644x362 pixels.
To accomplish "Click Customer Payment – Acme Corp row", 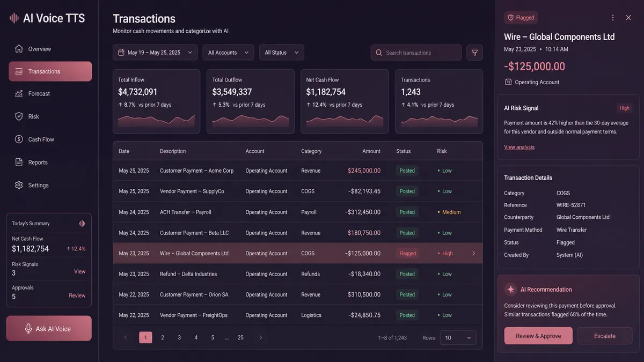I will pos(298,171).
